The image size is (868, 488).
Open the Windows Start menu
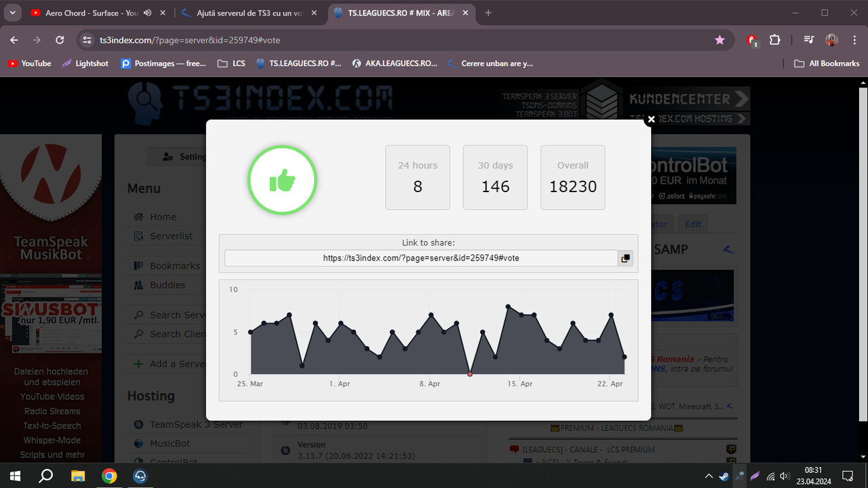[15, 475]
